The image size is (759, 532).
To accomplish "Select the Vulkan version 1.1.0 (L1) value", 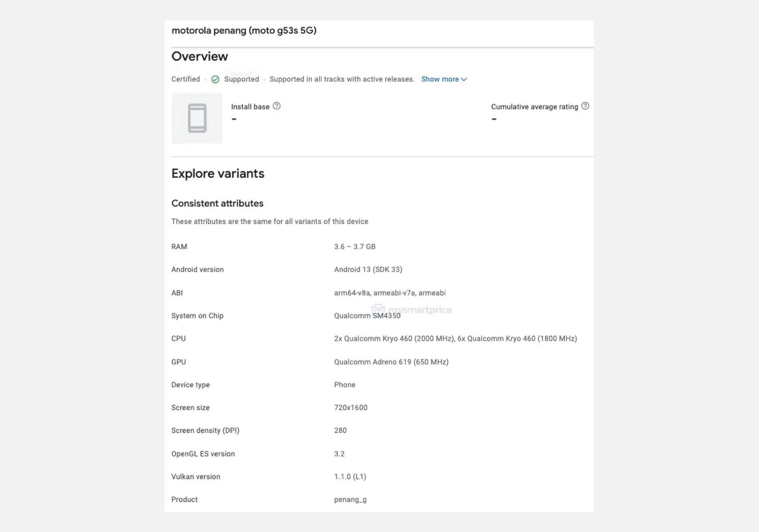I will click(x=350, y=477).
